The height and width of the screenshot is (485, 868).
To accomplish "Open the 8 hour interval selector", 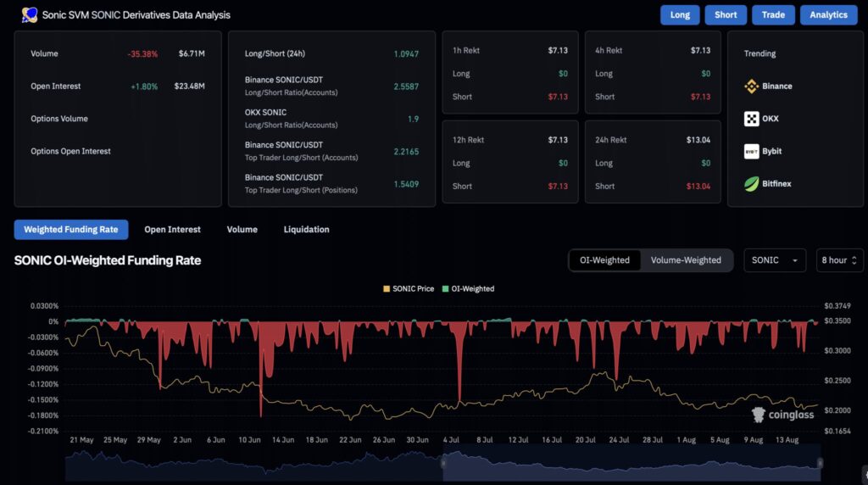I will click(x=839, y=260).
